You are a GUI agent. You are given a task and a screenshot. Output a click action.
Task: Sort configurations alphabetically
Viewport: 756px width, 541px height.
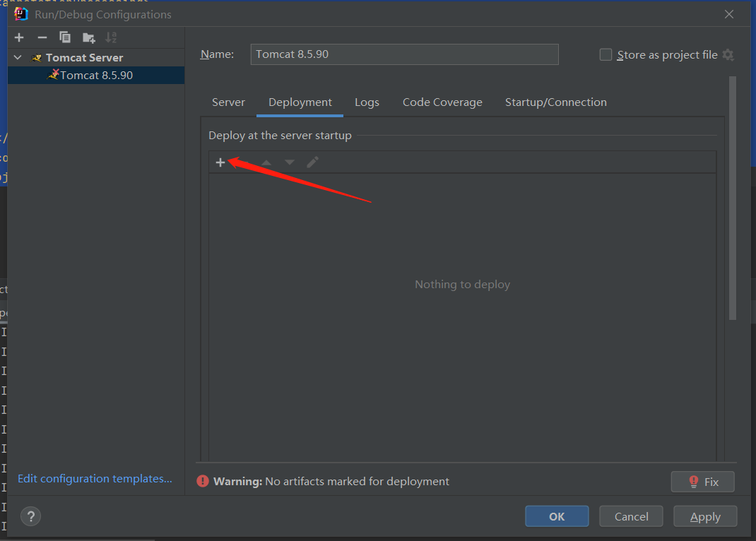pyautogui.click(x=112, y=37)
